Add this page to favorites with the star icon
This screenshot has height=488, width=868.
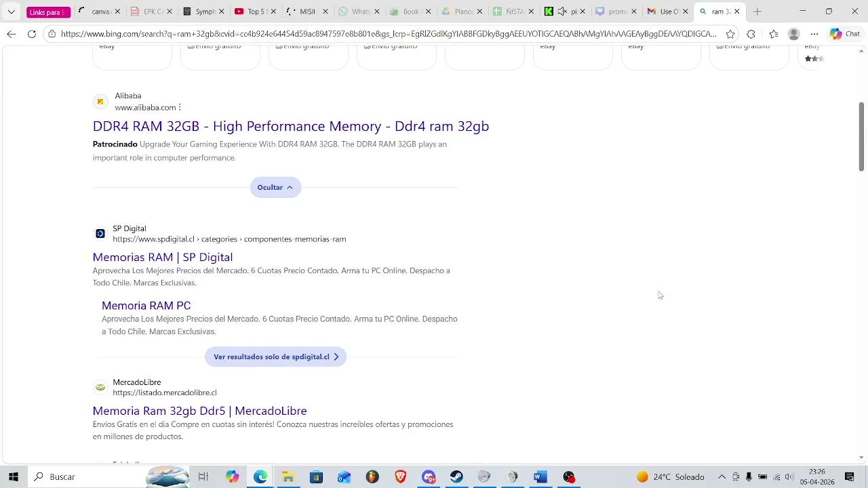click(730, 34)
